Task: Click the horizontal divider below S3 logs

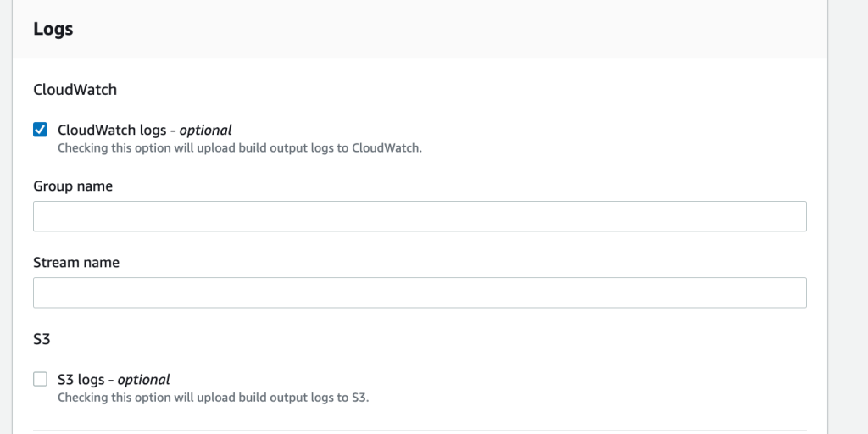Action: click(420, 430)
